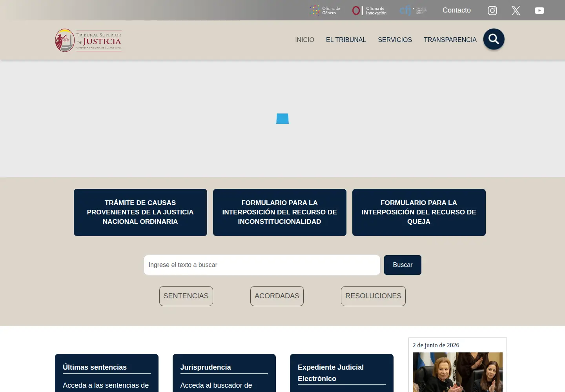The width and height of the screenshot is (565, 392).
Task: Click the '2 de junio de 2026' date
Action: tap(436, 345)
